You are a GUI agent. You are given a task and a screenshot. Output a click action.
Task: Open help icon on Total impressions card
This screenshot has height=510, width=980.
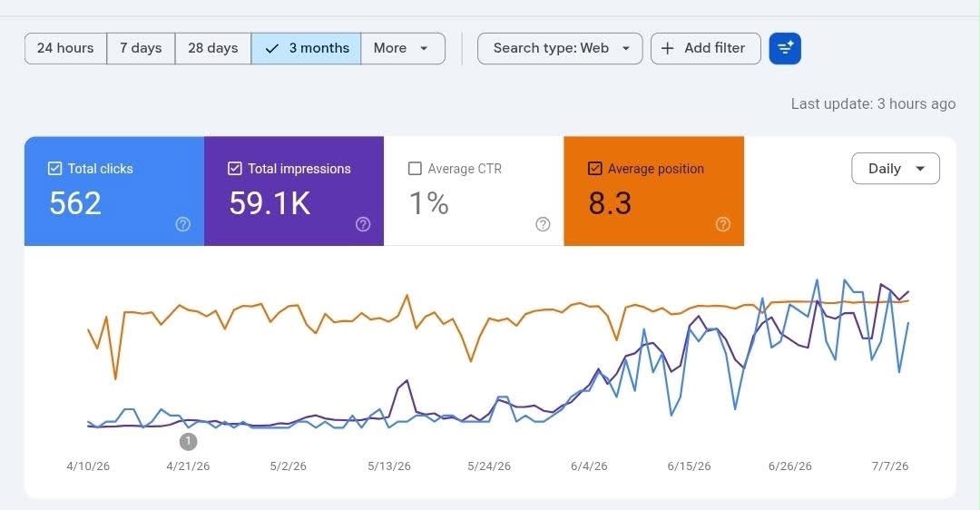[363, 224]
